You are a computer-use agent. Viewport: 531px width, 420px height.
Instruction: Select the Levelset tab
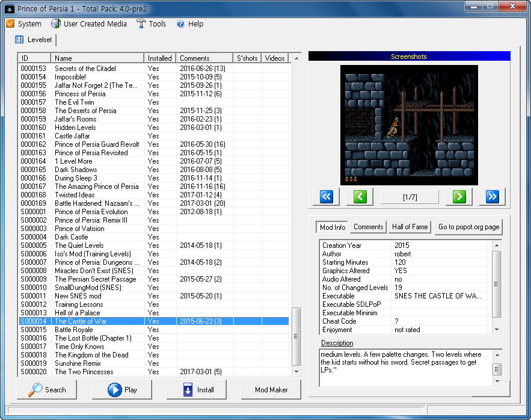coord(33,40)
